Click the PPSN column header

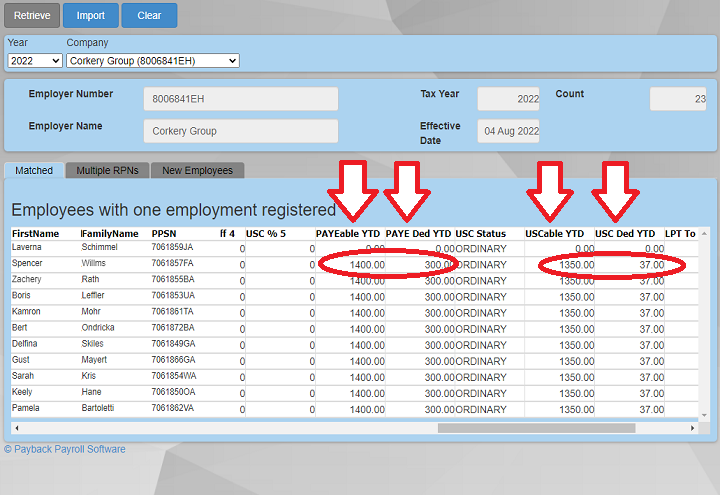click(165, 233)
